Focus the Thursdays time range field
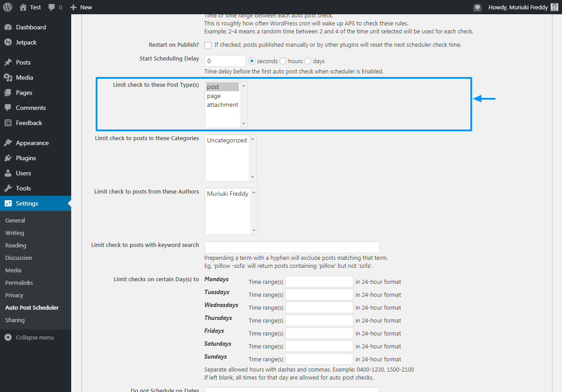This screenshot has height=392, width=562. click(x=319, y=320)
